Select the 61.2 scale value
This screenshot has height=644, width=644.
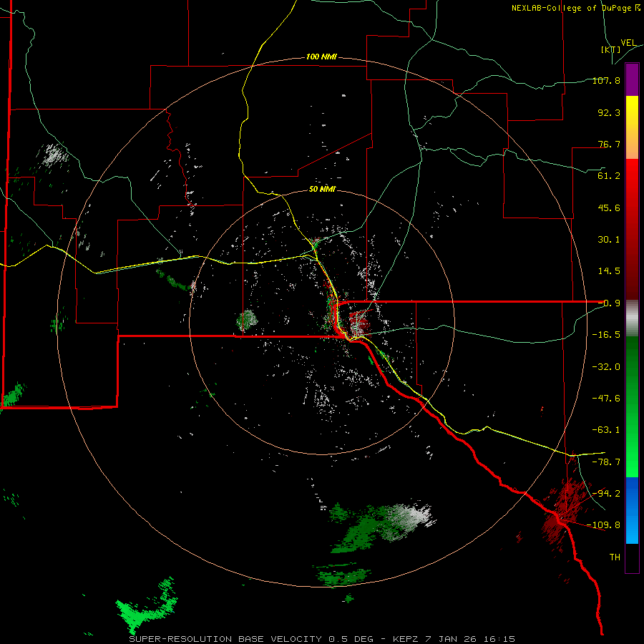point(609,176)
